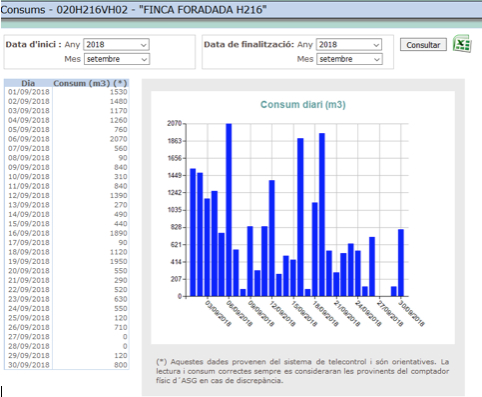
Task: Open the end month setembre dropdown
Action: pos(349,59)
